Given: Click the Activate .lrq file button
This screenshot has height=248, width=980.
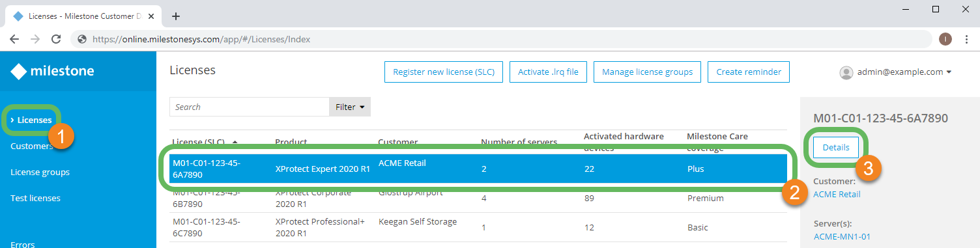Looking at the screenshot, I should (x=548, y=72).
